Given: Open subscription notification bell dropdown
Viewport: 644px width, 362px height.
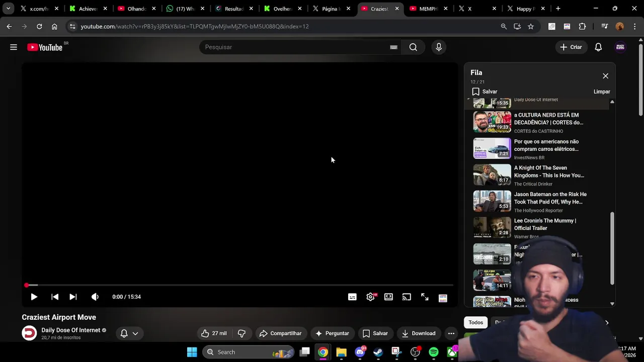Looking at the screenshot, I should [x=129, y=333].
